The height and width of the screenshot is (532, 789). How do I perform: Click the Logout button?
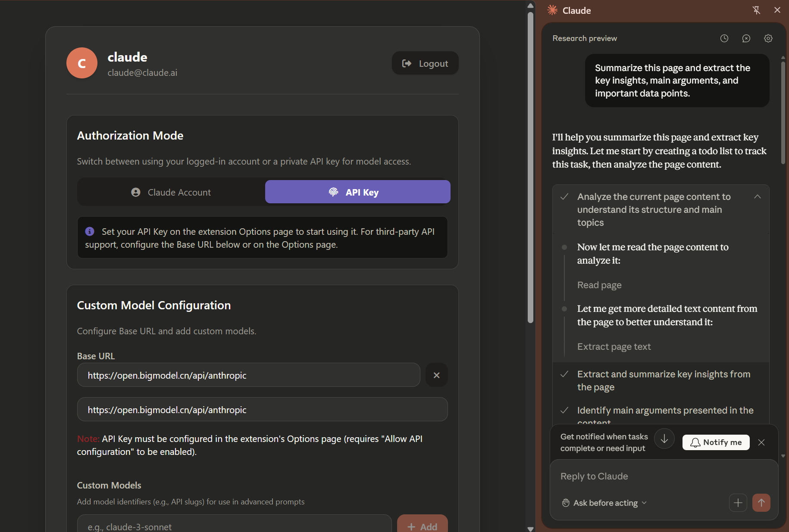425,63
